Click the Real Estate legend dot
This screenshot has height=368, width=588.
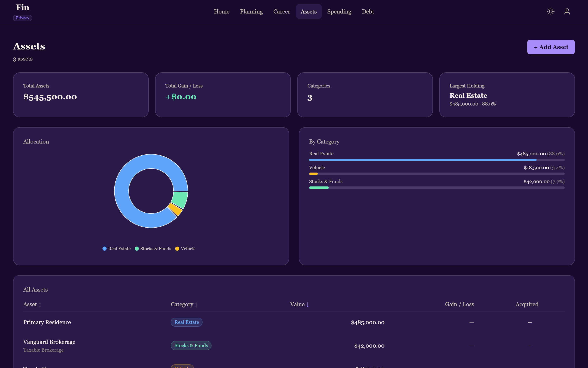[x=105, y=248]
